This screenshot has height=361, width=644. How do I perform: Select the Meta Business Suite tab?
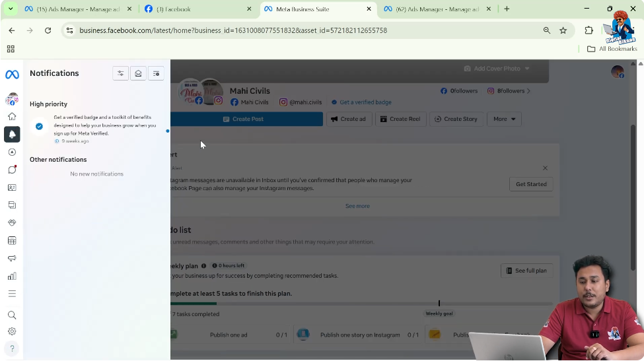(318, 9)
